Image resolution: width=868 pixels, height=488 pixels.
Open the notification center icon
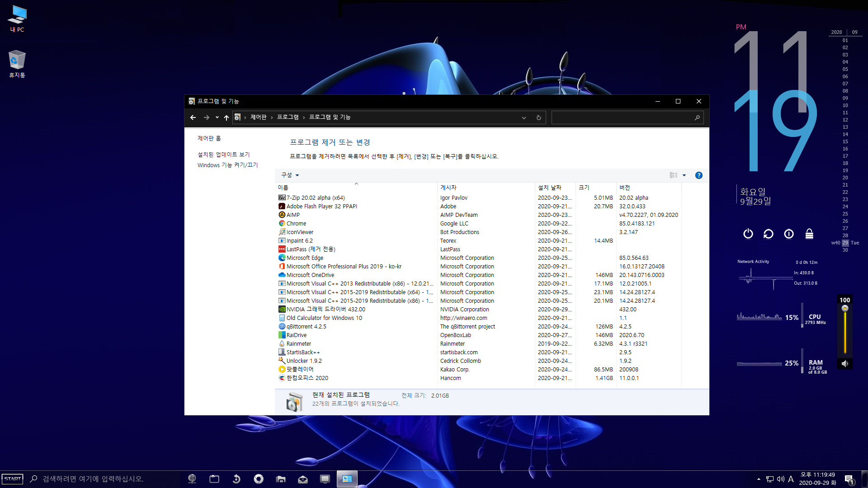pyautogui.click(x=849, y=479)
